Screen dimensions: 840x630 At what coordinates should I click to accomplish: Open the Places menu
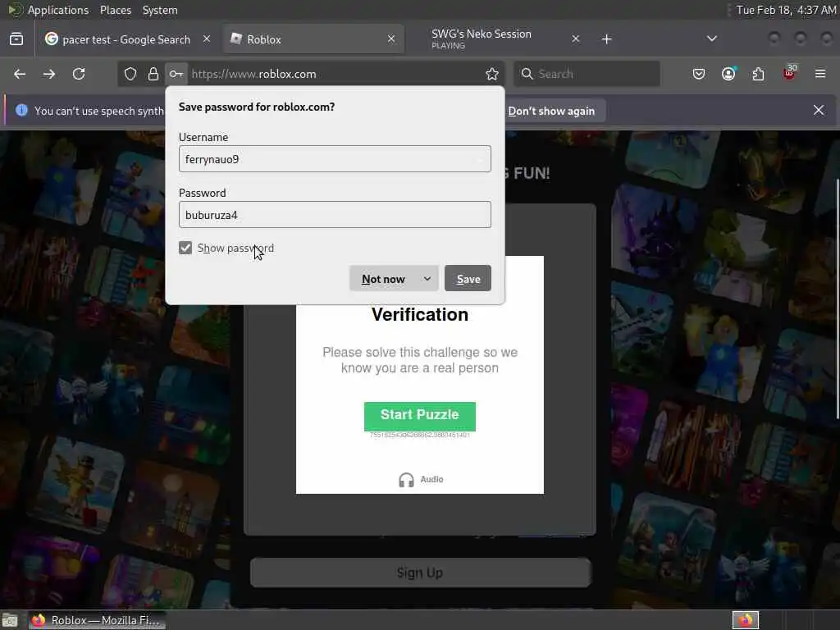[x=115, y=10]
